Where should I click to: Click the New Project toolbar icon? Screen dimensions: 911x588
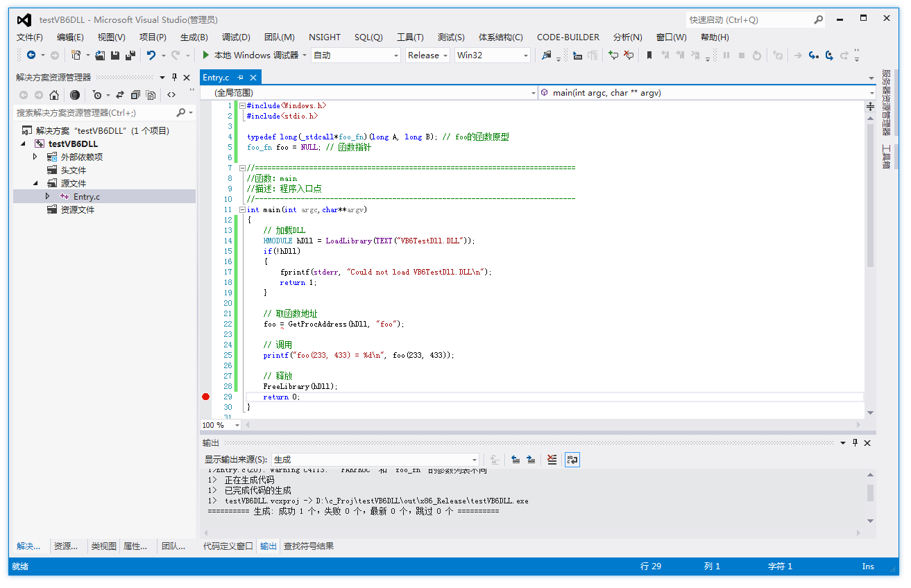(76, 55)
